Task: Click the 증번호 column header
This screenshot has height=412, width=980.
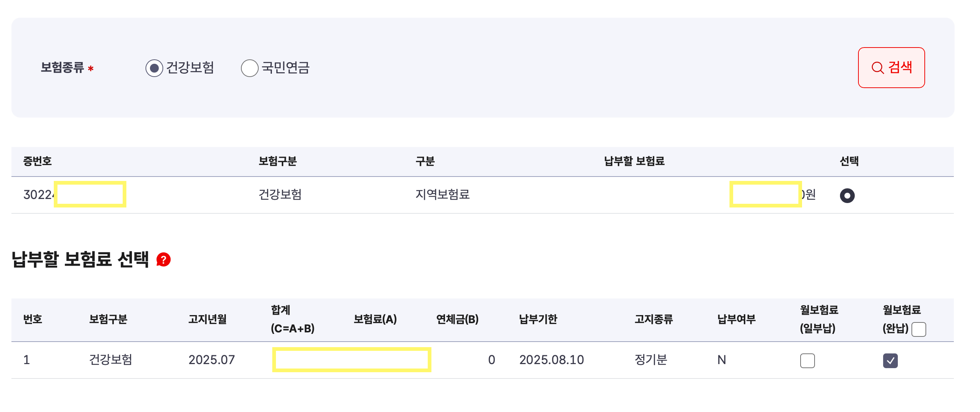Action: pos(37,161)
